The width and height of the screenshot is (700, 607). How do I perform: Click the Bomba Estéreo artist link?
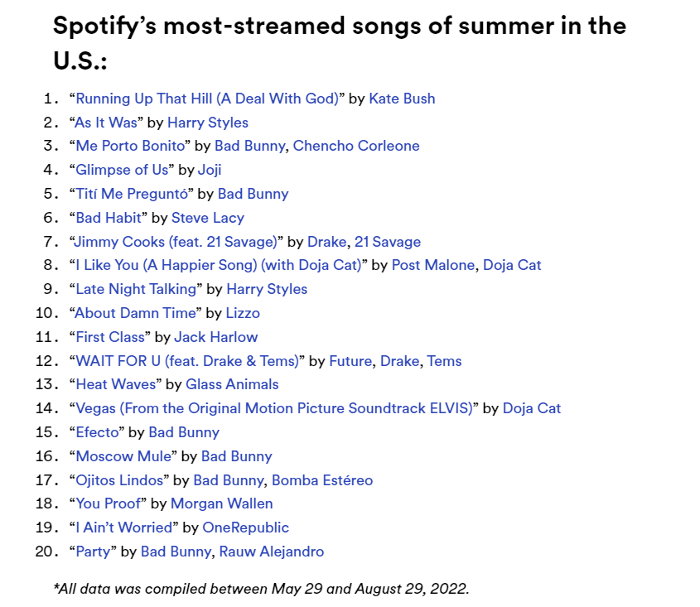[322, 480]
